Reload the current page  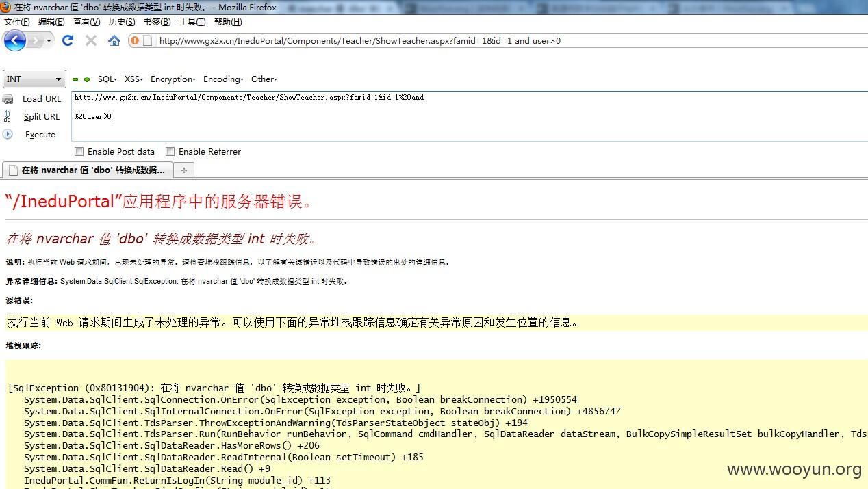(x=68, y=40)
